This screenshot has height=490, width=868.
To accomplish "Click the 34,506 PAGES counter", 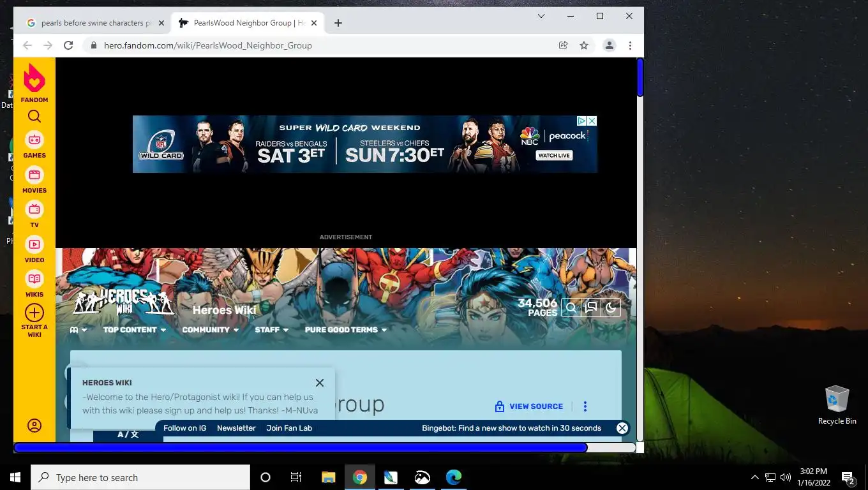I will click(x=537, y=308).
